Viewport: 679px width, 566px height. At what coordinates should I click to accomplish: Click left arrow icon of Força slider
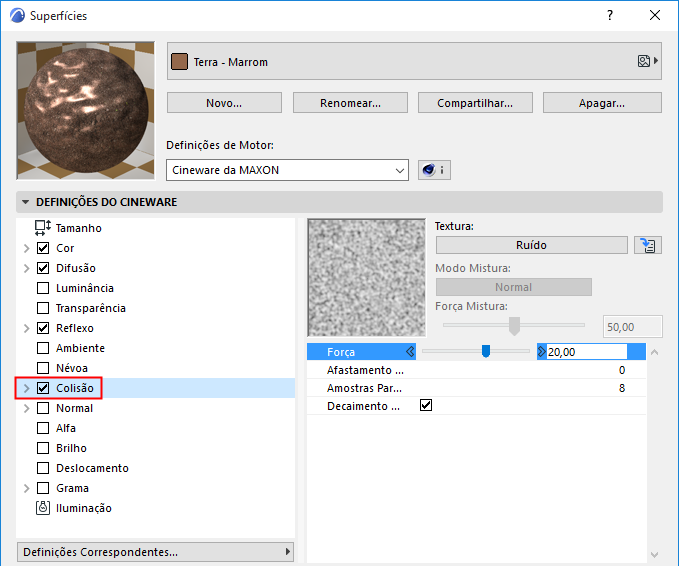[x=410, y=352]
